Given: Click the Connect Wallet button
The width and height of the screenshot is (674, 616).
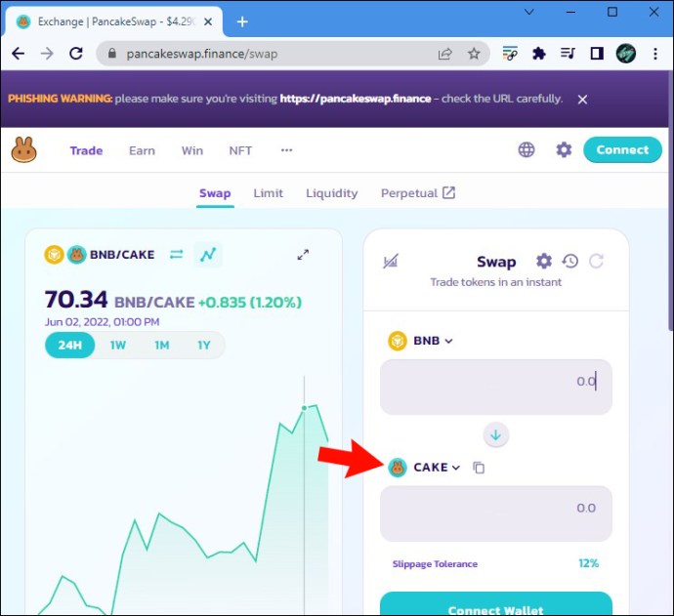Looking at the screenshot, I should tap(495, 604).
